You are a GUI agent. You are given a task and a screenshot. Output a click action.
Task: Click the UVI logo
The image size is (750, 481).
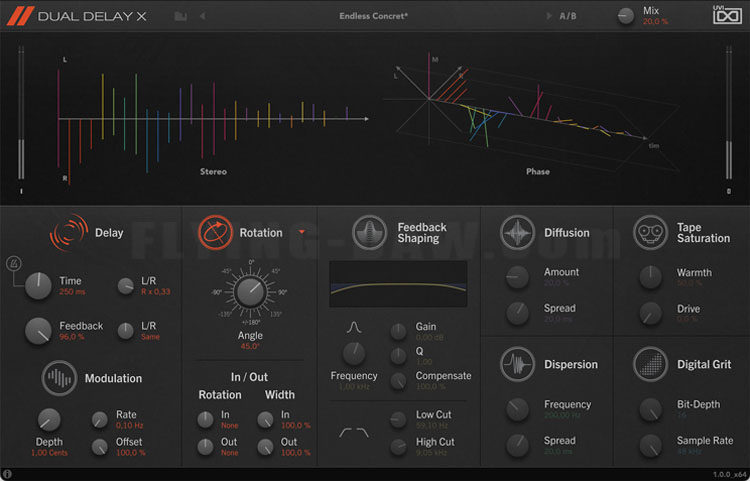coord(727,15)
